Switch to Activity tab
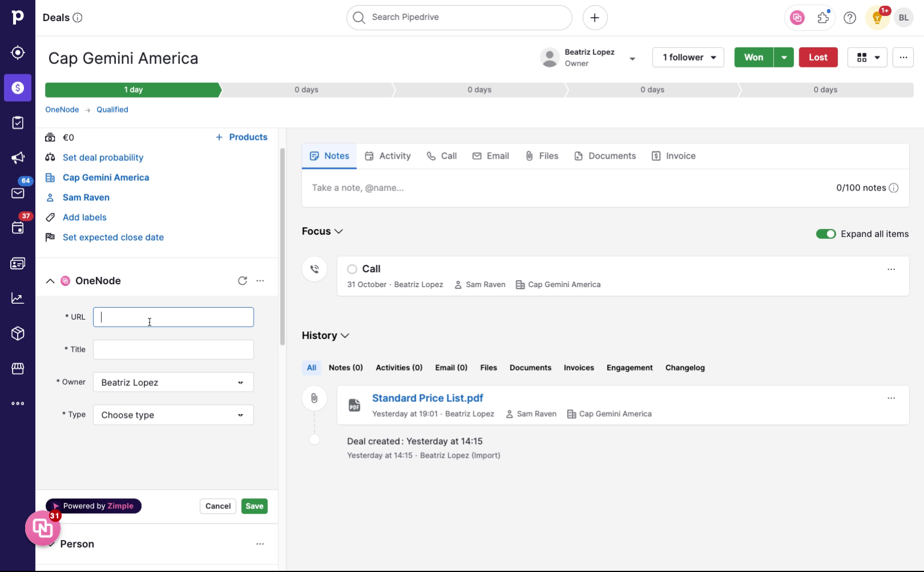This screenshot has width=924, height=572. click(x=388, y=156)
